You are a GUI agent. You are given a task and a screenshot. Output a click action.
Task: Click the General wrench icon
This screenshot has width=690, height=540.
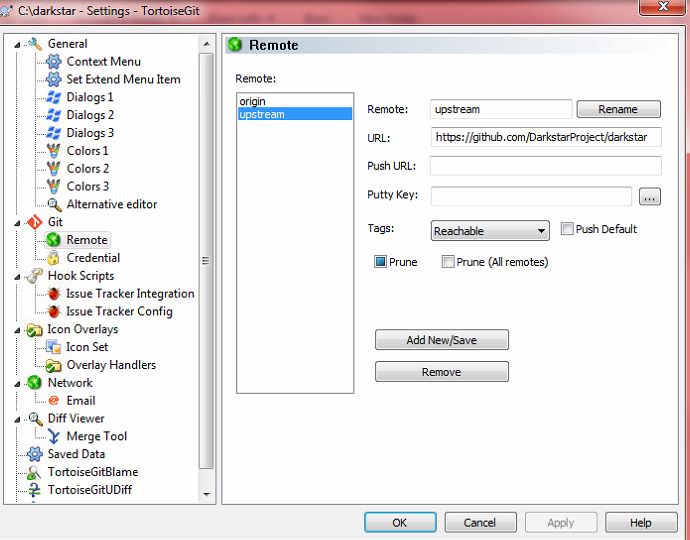point(34,44)
